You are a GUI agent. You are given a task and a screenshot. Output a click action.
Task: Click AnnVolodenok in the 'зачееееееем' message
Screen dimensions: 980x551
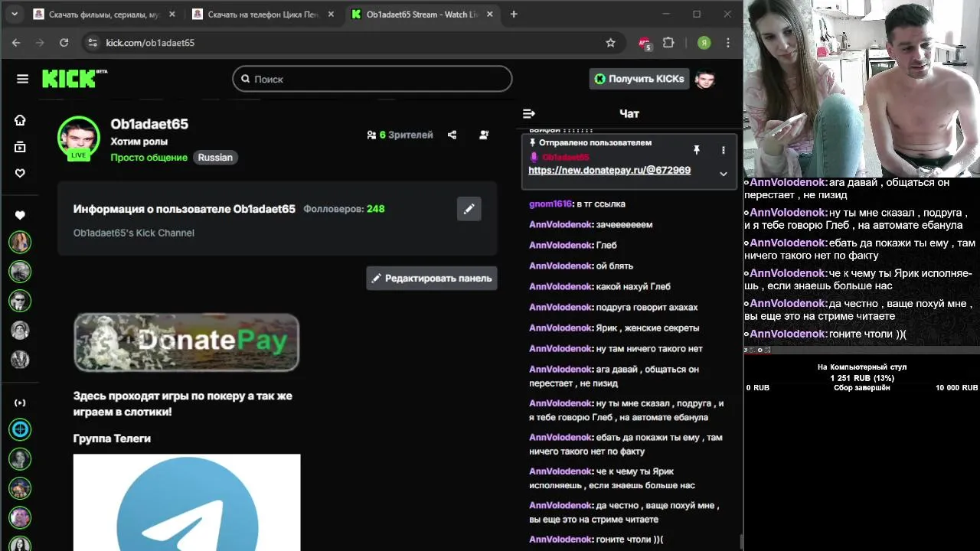point(560,225)
